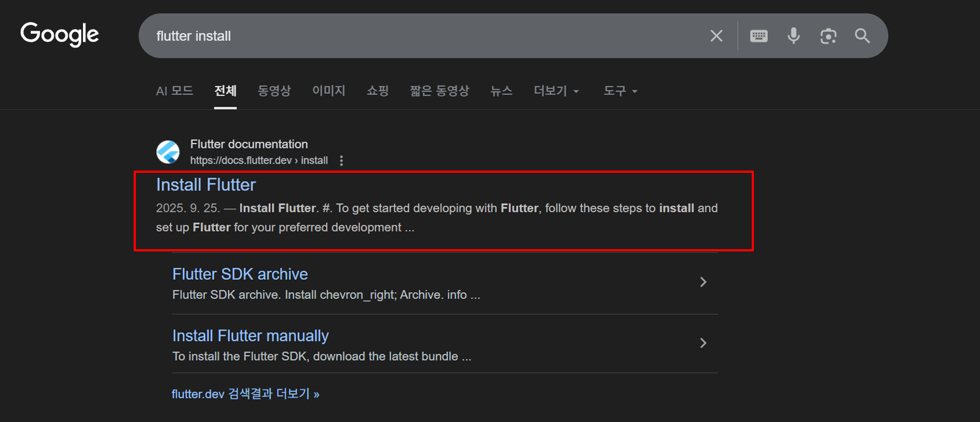The height and width of the screenshot is (422, 980).
Task: Clear the search query with X icon
Action: click(x=717, y=36)
